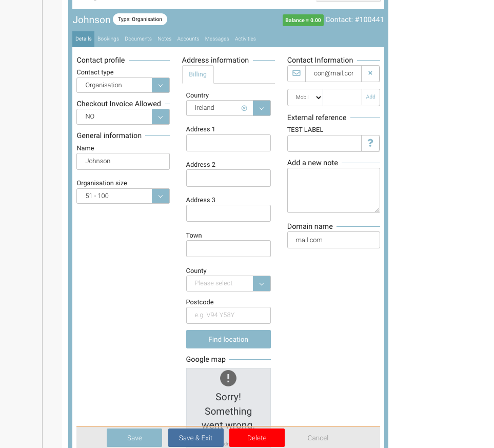494x448 pixels.
Task: Click the question mark help icon
Action: coord(370,144)
